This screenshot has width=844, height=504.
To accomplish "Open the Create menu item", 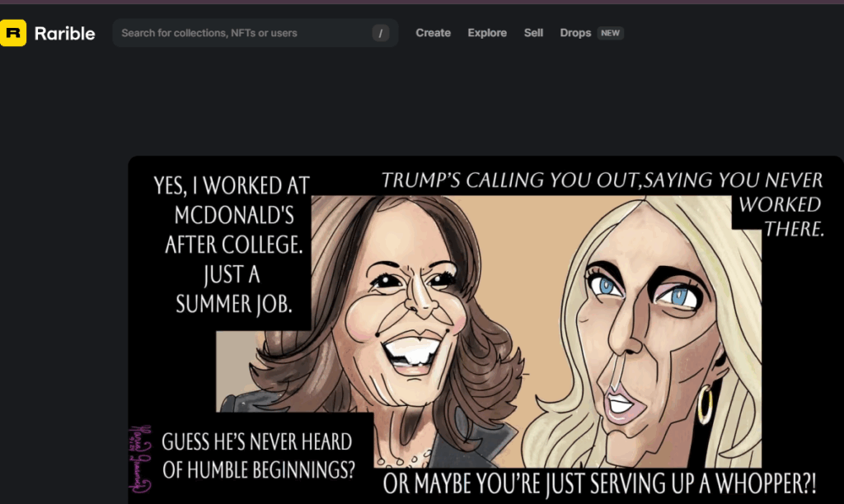I will pyautogui.click(x=433, y=33).
